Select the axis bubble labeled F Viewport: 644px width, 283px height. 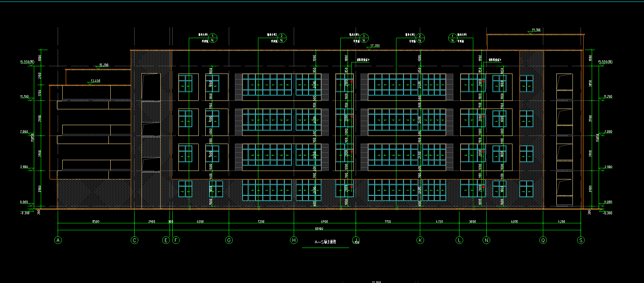coord(176,240)
